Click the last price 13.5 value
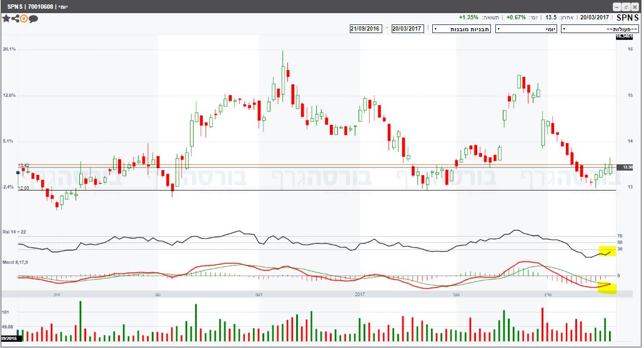Image resolution: width=644 pixels, height=348 pixels. [551, 17]
